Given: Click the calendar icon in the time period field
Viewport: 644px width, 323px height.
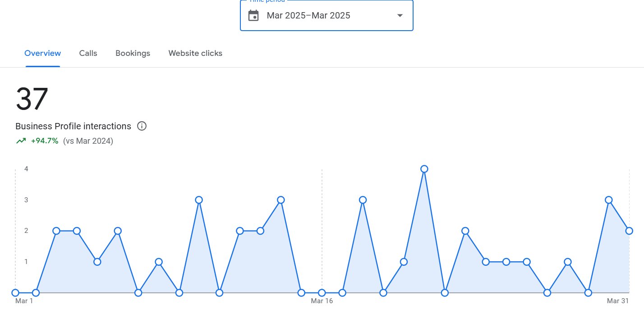Looking at the screenshot, I should click(x=253, y=15).
